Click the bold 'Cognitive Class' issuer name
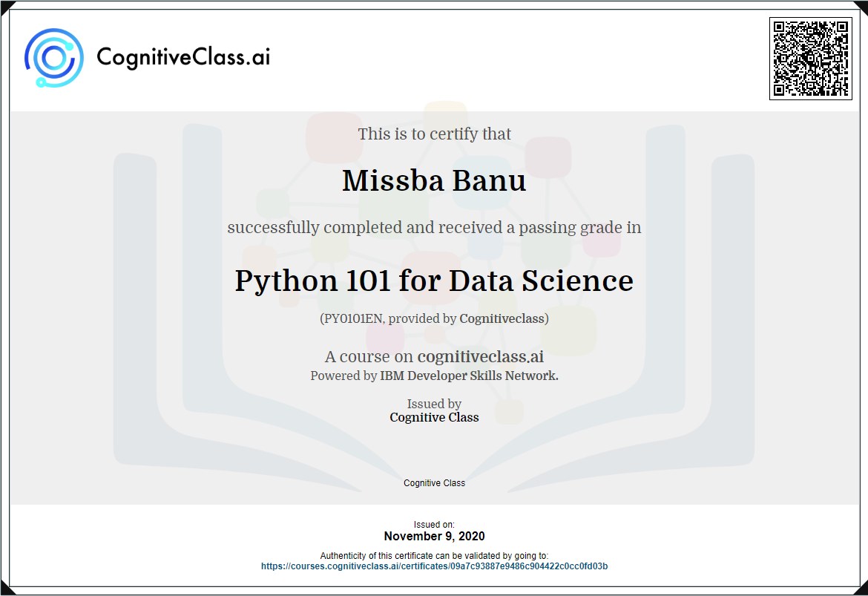 (x=434, y=417)
